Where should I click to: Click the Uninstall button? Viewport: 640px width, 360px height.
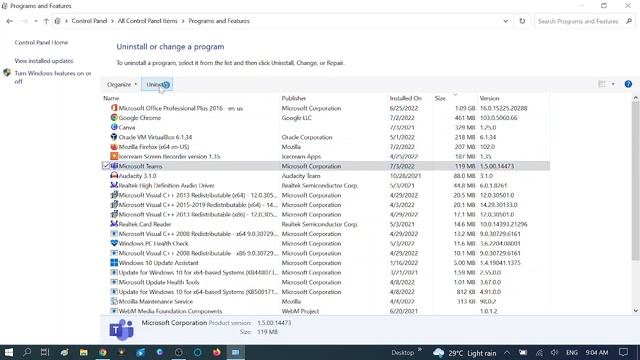pos(157,84)
